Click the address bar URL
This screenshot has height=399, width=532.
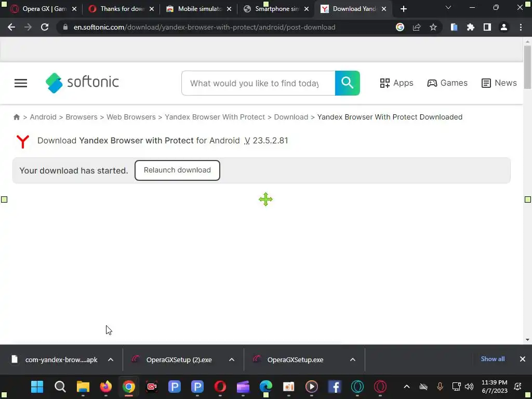204,27
